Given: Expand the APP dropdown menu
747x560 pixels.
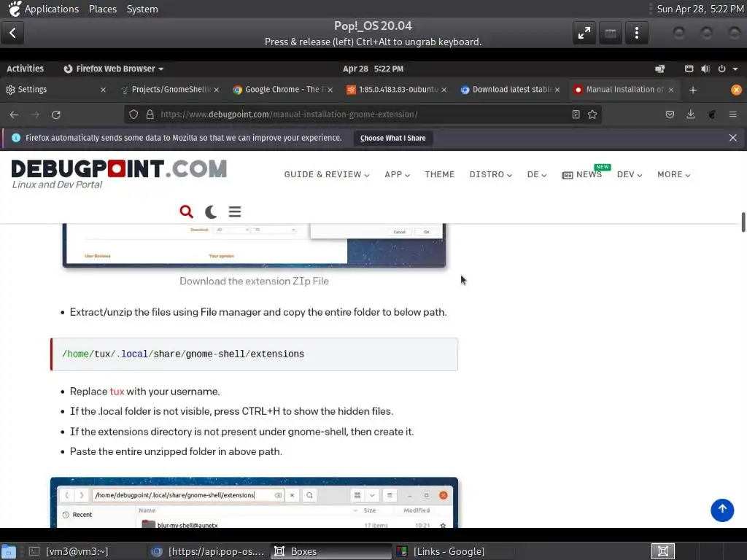Looking at the screenshot, I should click(x=397, y=174).
